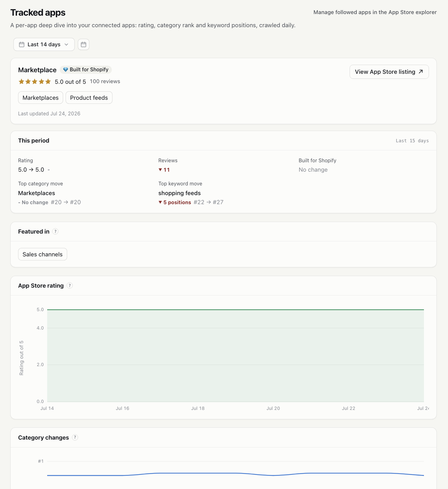Open the Last 14 days date range dropdown

pos(44,44)
